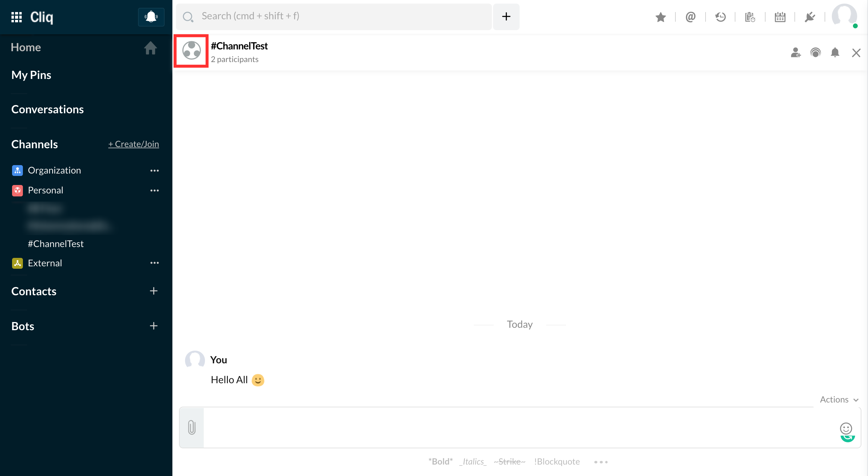Viewport: 868px width, 476px height.
Task: Open calendar icon in top bar
Action: pyautogui.click(x=780, y=17)
